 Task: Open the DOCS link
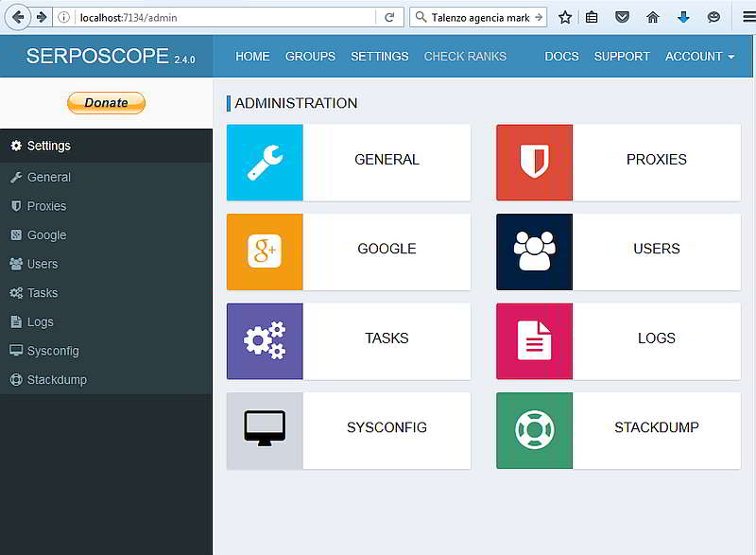561,57
